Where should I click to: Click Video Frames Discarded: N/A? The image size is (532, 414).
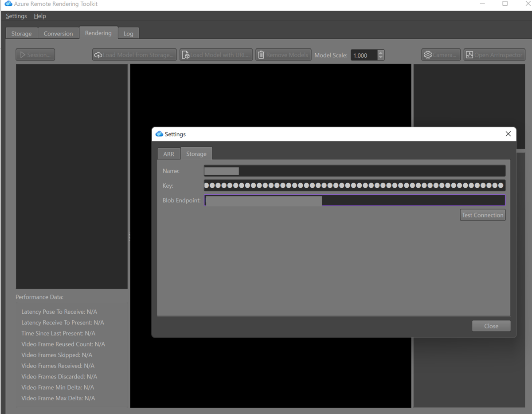[x=59, y=377]
